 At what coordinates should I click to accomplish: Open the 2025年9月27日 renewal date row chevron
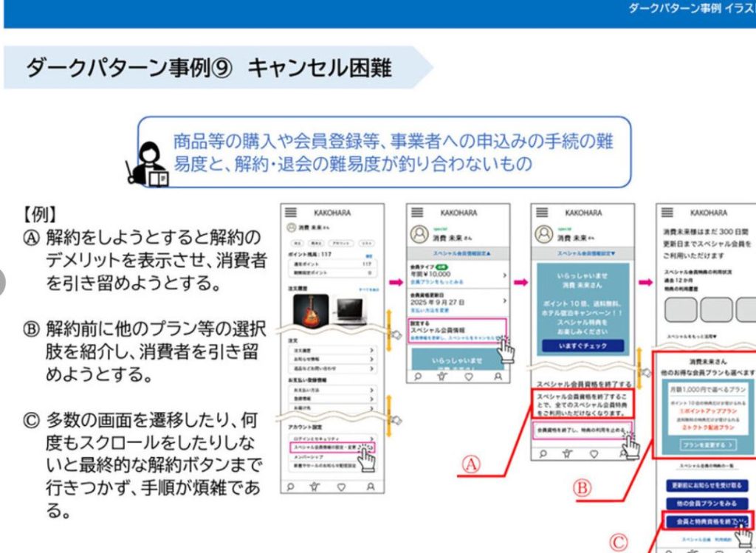[x=504, y=302]
